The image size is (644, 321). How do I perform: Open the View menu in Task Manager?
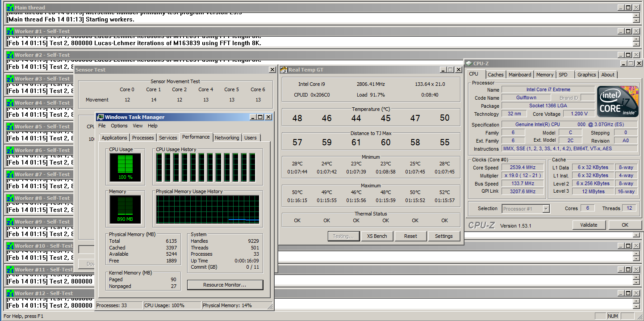(138, 126)
